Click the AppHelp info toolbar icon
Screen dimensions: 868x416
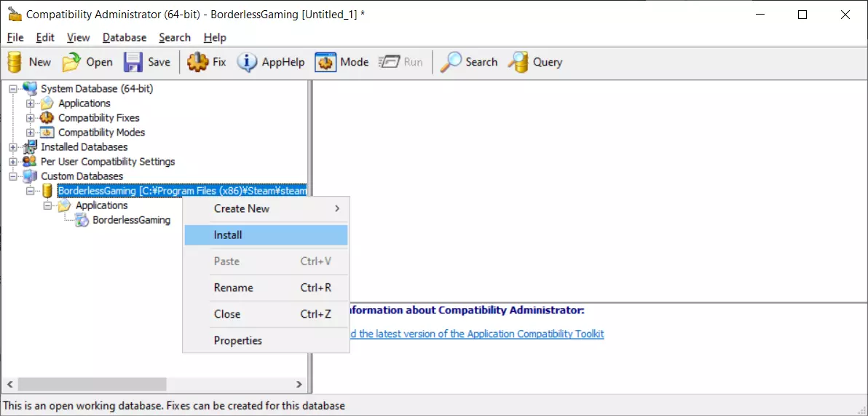(x=247, y=62)
